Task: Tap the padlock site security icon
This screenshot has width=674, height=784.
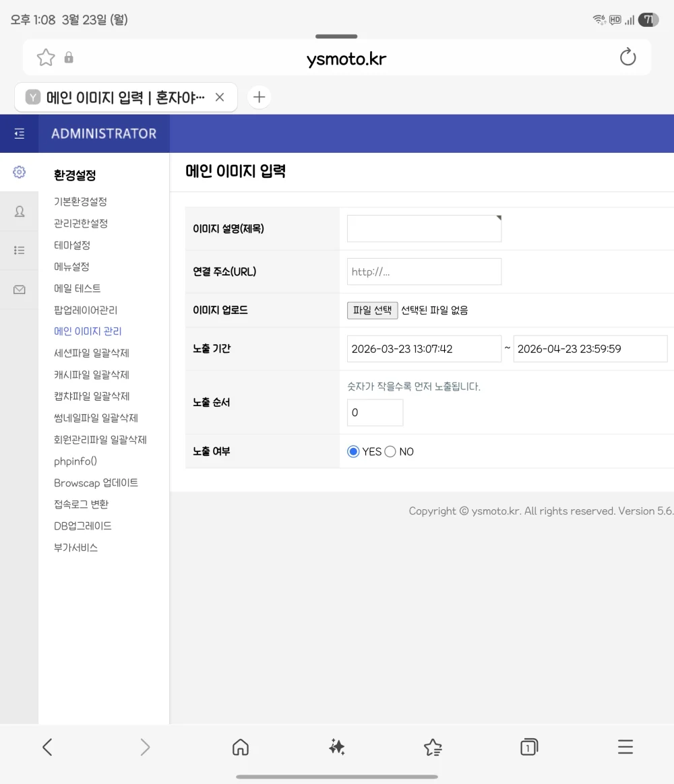Action: 69,57
